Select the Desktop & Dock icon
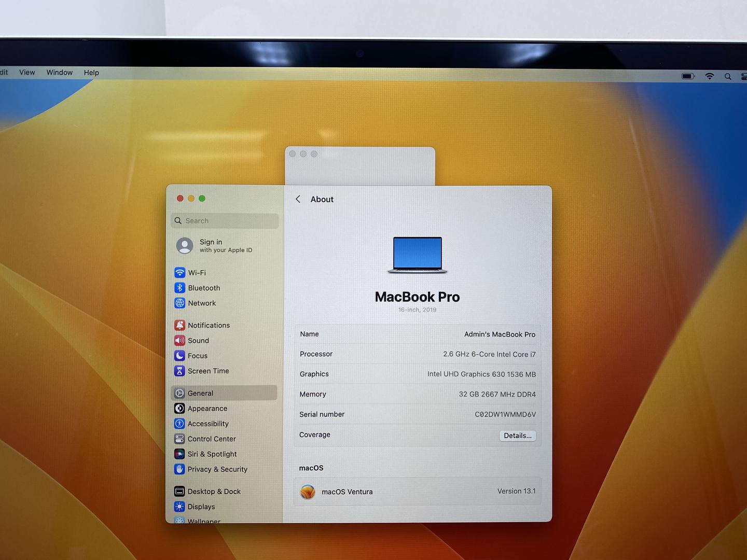 point(179,491)
